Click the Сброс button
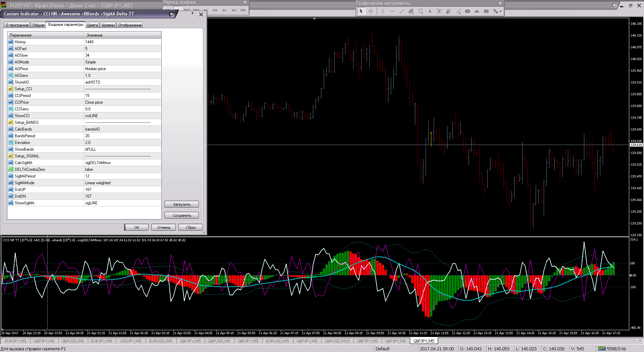The image size is (644, 352). pos(191,228)
